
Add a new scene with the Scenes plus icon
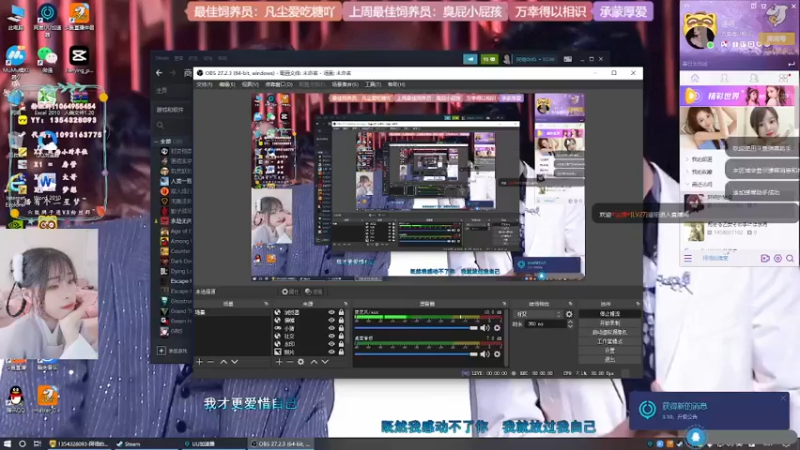199,362
